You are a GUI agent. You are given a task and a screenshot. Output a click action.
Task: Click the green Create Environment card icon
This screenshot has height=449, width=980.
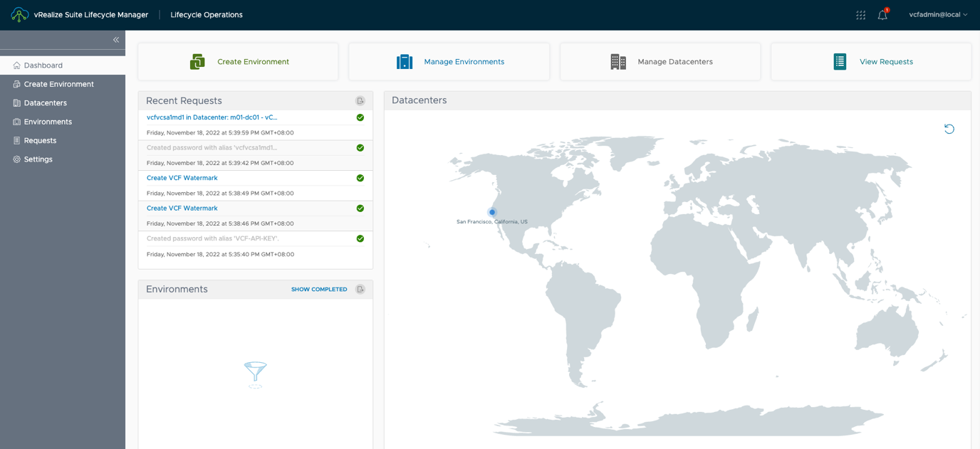click(x=197, y=62)
